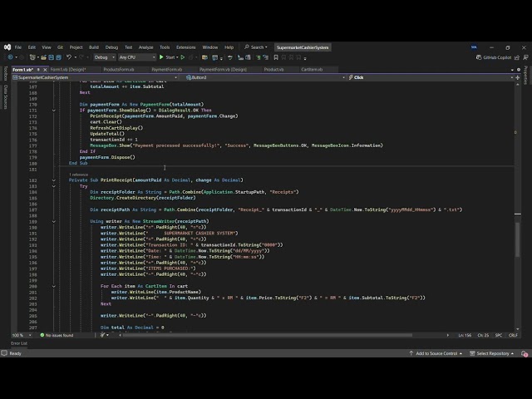Open the Any CPU platform dropdown
Screen dimensions: 532x399
(x=137, y=57)
